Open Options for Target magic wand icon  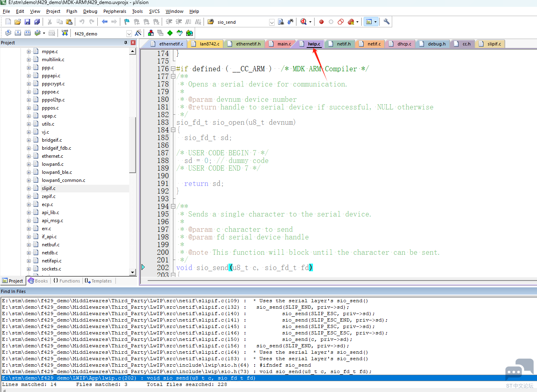tap(138, 33)
